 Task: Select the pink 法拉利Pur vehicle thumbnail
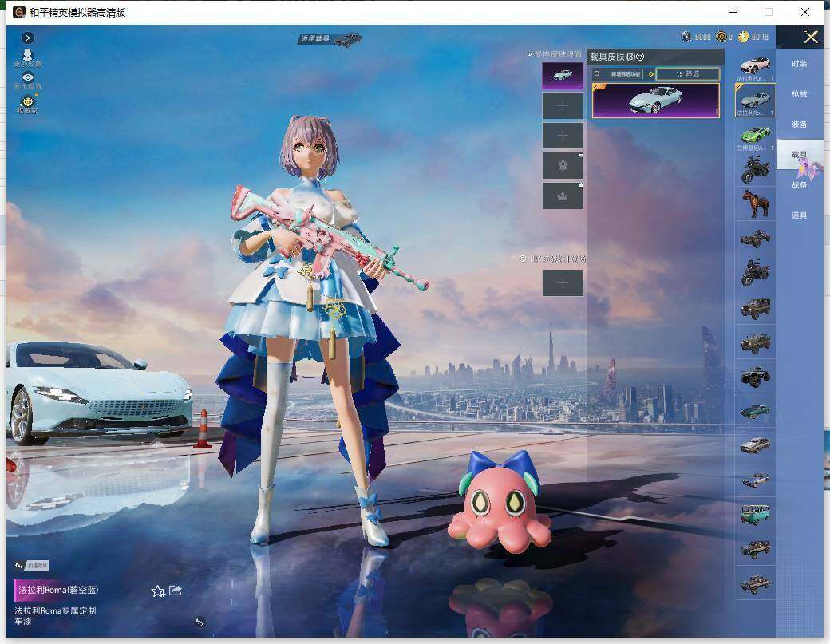(x=755, y=67)
